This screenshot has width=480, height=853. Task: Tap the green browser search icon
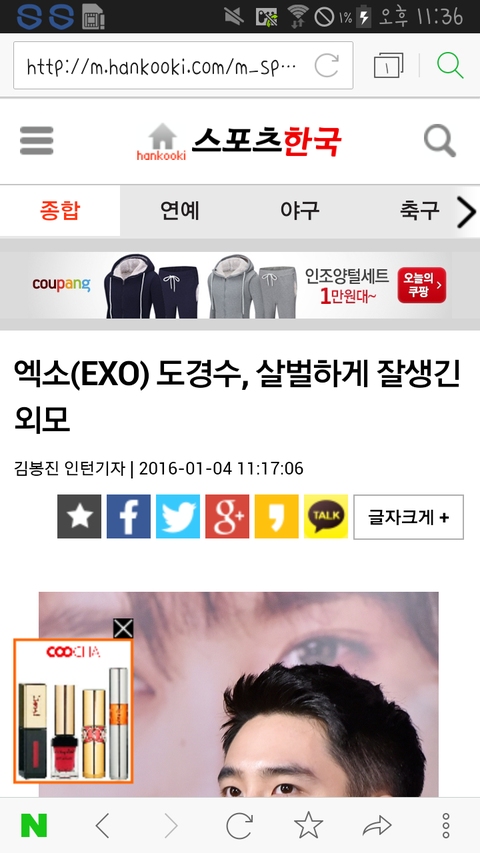450,66
